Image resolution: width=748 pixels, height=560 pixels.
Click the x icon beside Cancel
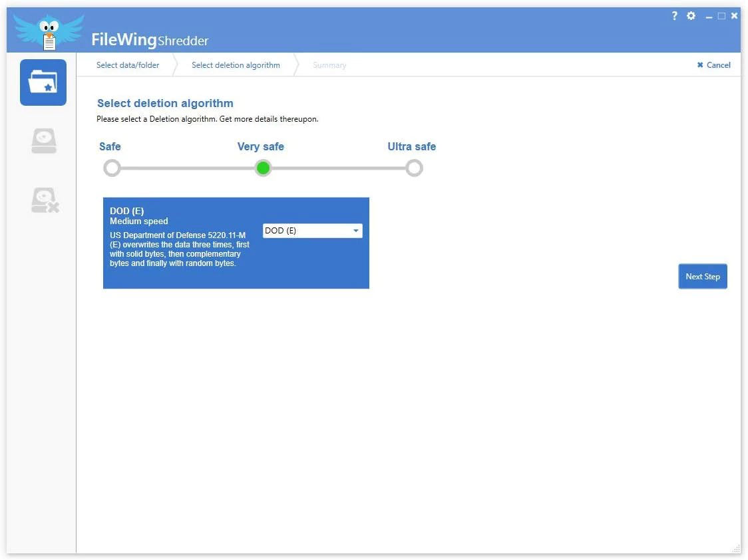coord(700,65)
